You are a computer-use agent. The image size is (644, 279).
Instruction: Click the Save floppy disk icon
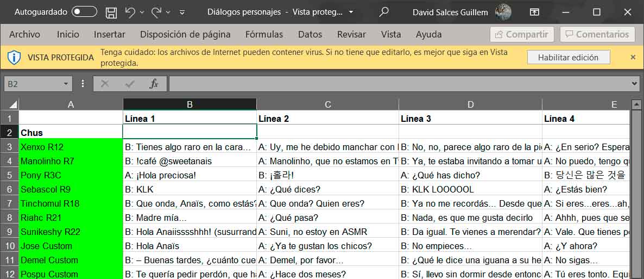(x=111, y=12)
